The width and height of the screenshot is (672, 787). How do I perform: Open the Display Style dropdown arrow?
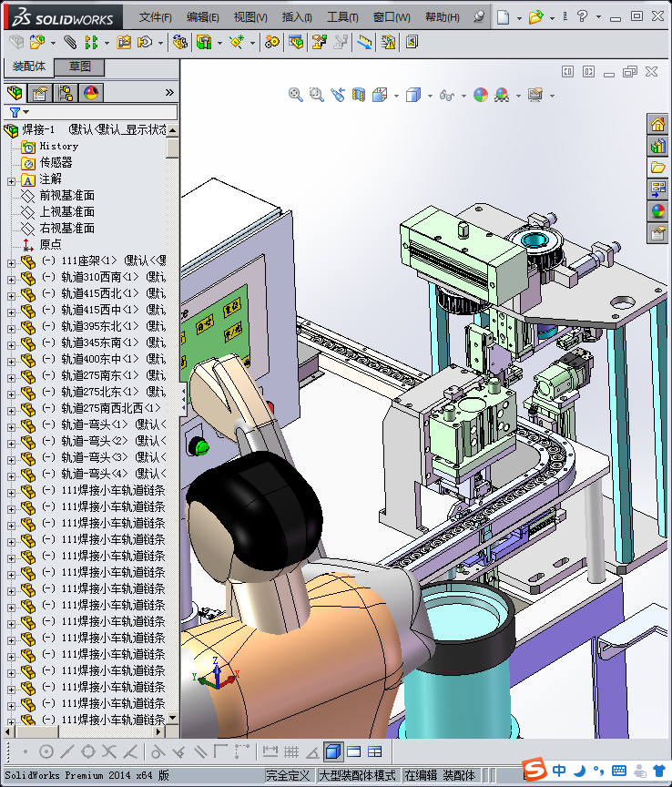[x=430, y=96]
